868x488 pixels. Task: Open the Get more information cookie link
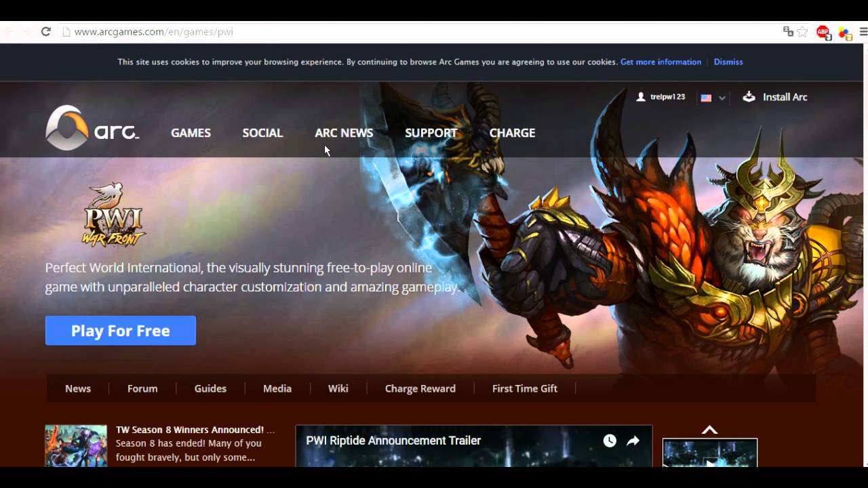point(660,62)
